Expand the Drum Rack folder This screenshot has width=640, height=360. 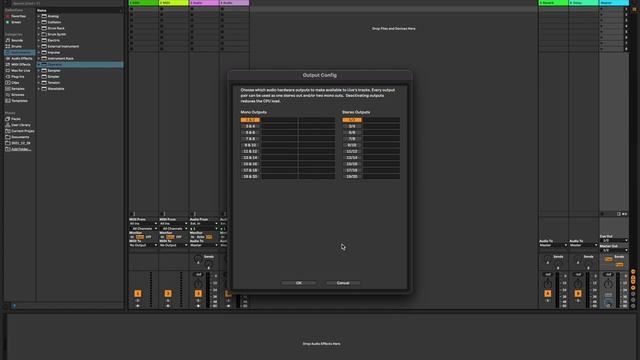[x=39, y=28]
